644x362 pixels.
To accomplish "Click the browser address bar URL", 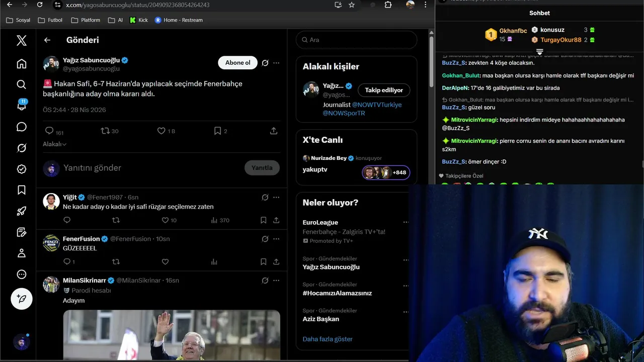I will (x=138, y=5).
